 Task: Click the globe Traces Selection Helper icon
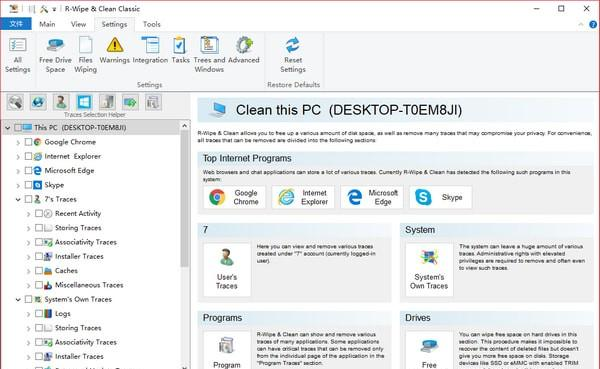pos(38,102)
